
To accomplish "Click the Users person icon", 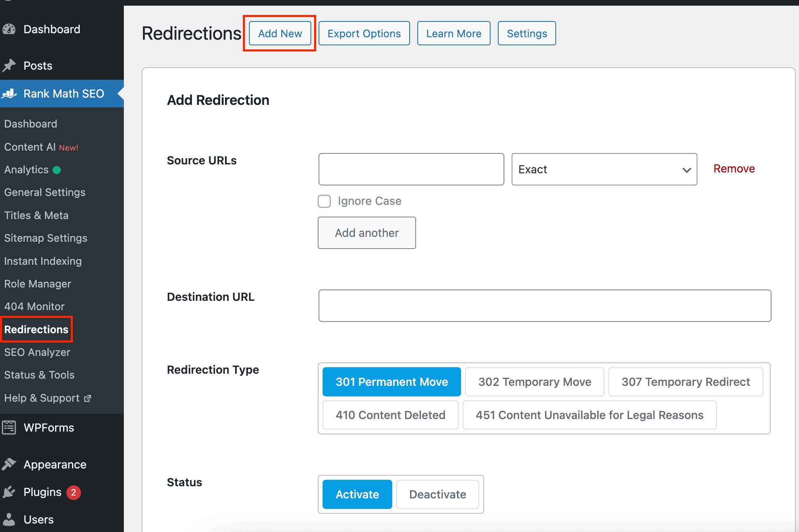I will [9, 519].
